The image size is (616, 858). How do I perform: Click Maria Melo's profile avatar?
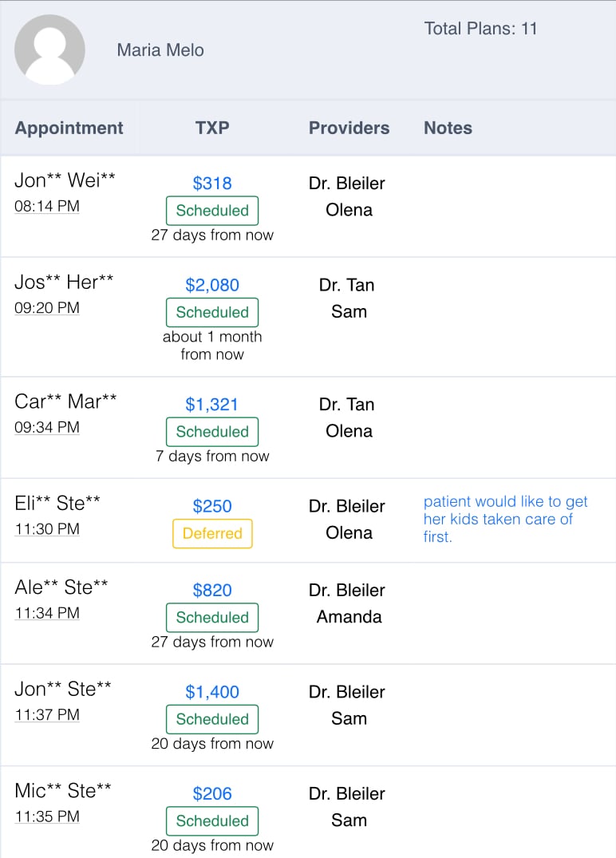[49, 49]
